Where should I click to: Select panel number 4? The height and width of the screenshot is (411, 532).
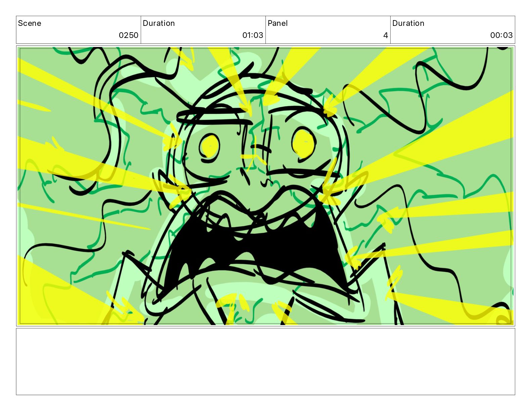[x=386, y=35]
